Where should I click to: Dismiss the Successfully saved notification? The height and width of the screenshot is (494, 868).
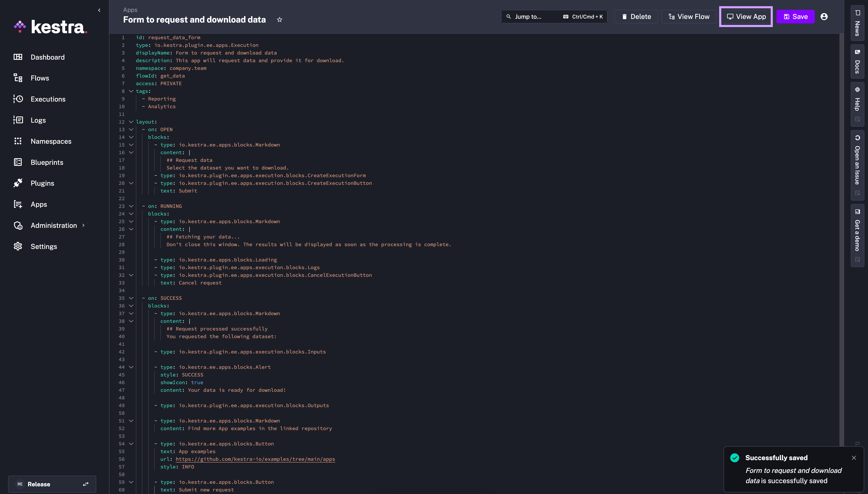(x=854, y=458)
